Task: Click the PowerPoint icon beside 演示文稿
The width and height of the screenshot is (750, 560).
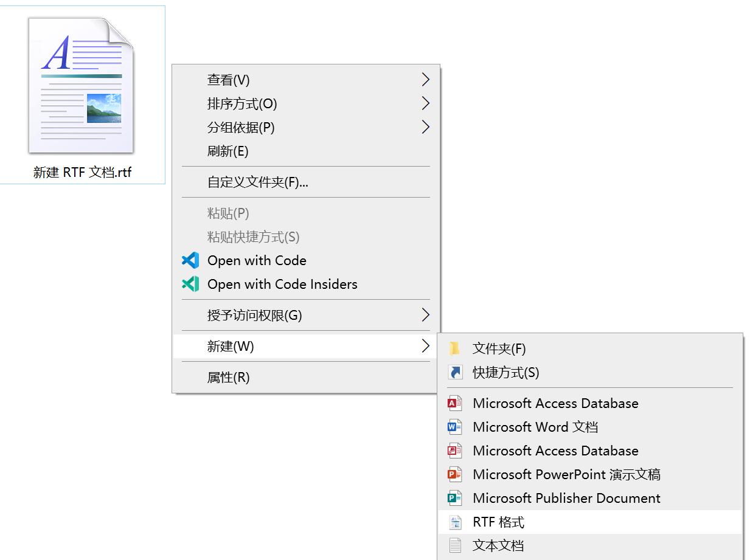Action: pos(454,474)
